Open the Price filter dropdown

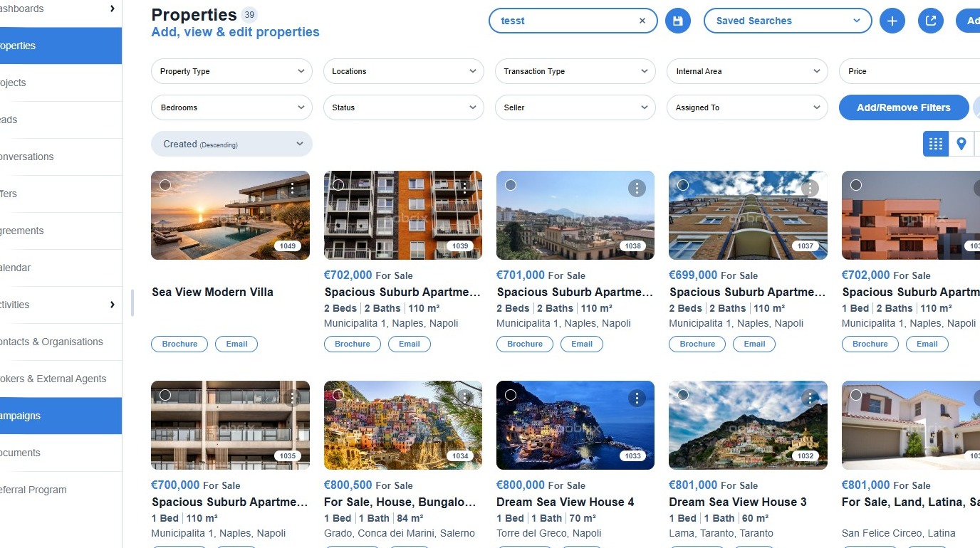(909, 71)
